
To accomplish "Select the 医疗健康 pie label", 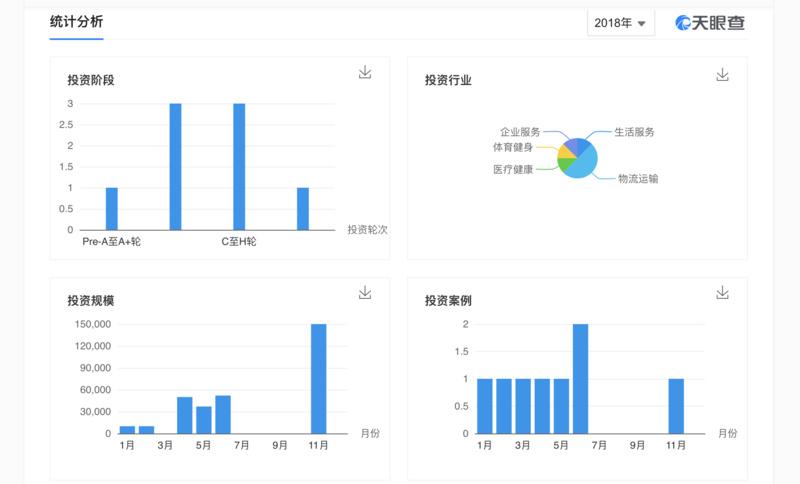I will (x=513, y=170).
